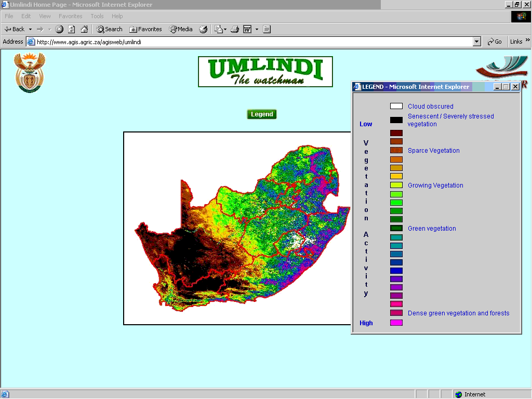
Task: Click the black Senescent vegetation swatch
Action: (x=396, y=120)
